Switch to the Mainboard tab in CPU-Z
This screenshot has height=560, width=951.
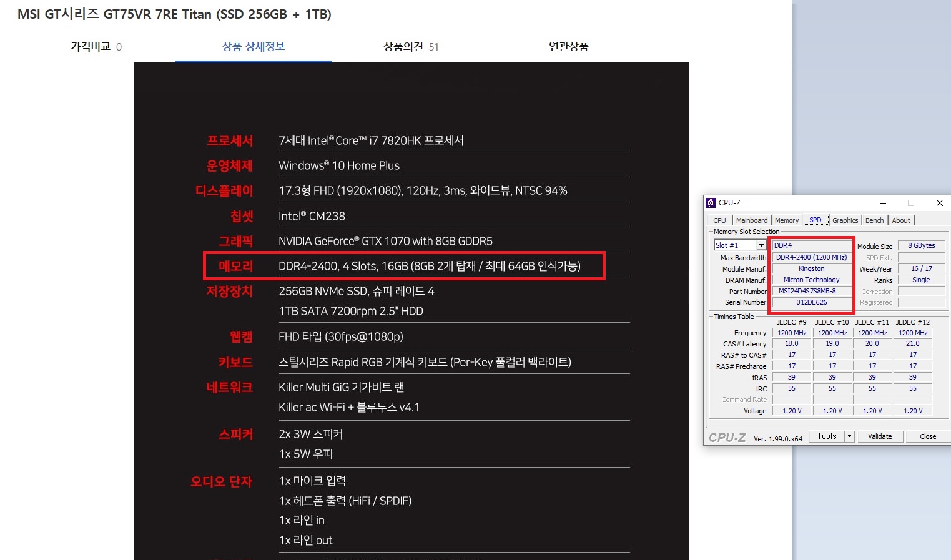(x=752, y=220)
